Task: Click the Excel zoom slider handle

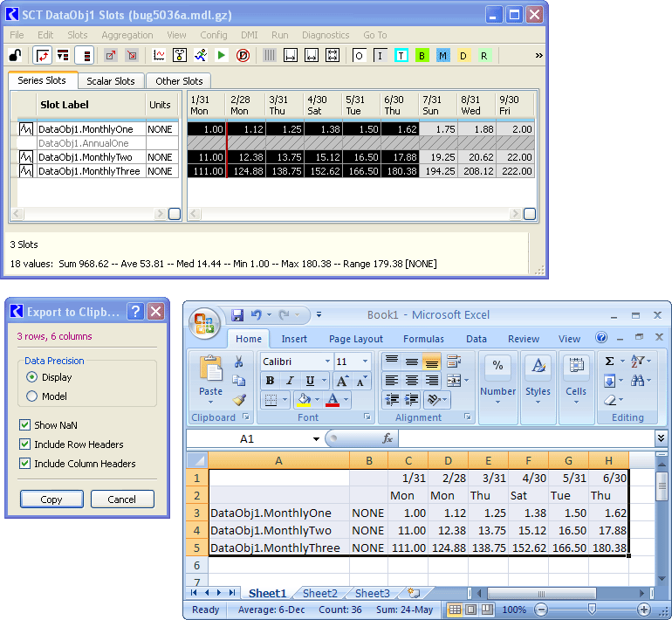Action: pos(592,610)
